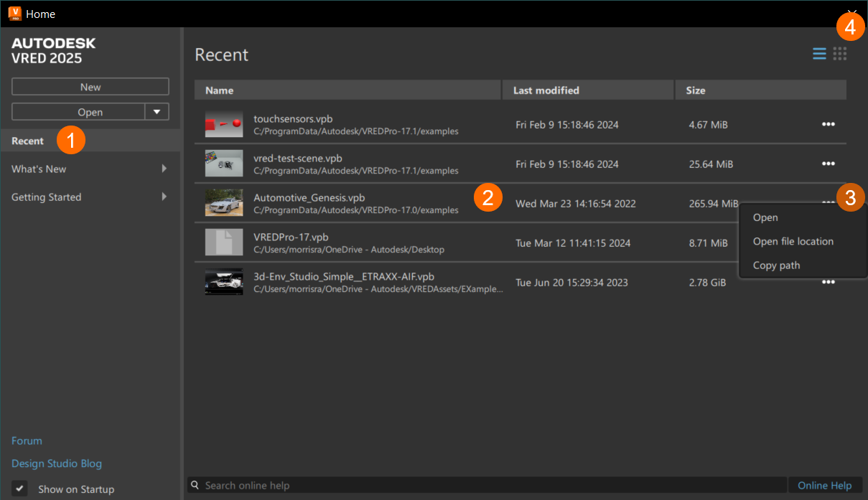Image resolution: width=868 pixels, height=500 pixels.
Task: Click the blank VREDPro-17.vpb thumbnail
Action: 224,242
